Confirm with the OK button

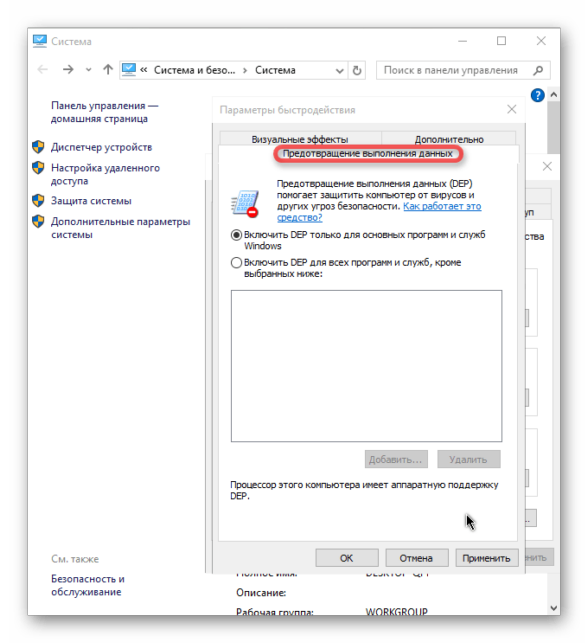coord(347,558)
